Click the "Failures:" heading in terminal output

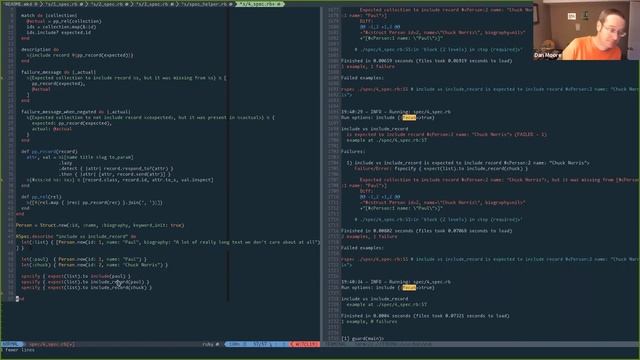click(x=353, y=151)
